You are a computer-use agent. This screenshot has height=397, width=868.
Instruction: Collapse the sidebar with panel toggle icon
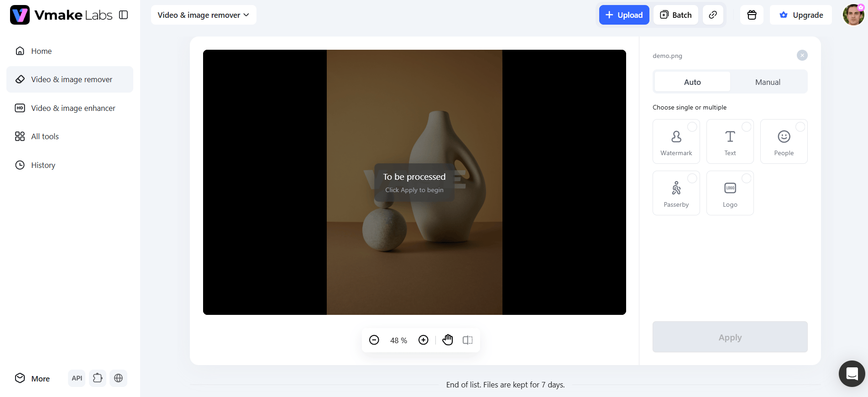pyautogui.click(x=123, y=15)
